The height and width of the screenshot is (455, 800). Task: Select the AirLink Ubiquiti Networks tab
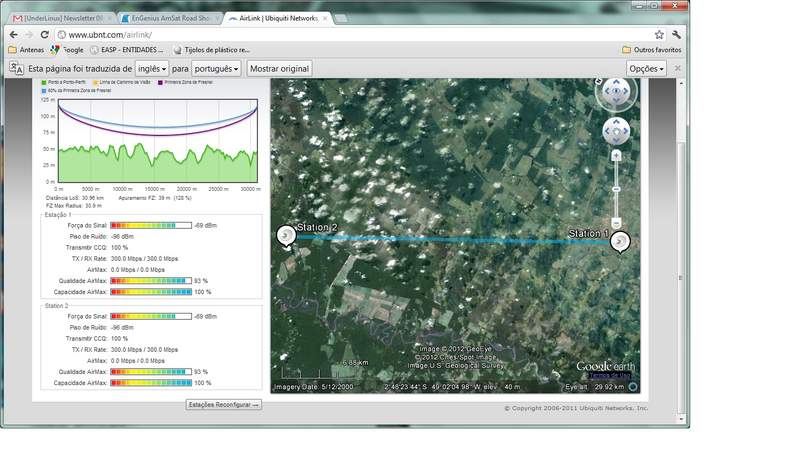(x=278, y=18)
